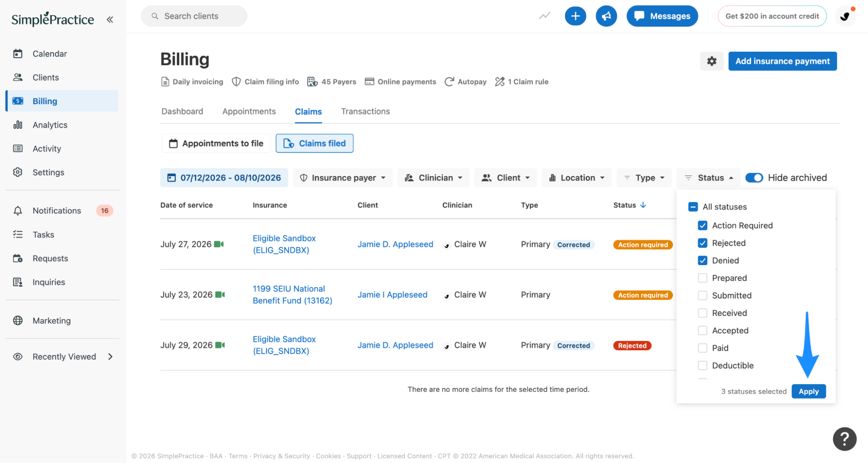
Task: Click the Online payments card icon
Action: click(370, 82)
